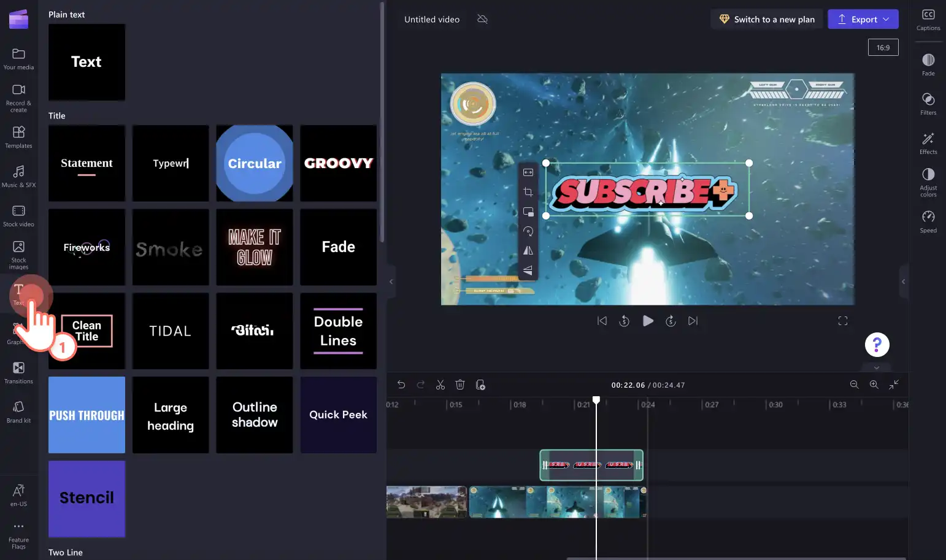Image resolution: width=946 pixels, height=560 pixels.
Task: Open Music & SFX library
Action: pos(19,176)
